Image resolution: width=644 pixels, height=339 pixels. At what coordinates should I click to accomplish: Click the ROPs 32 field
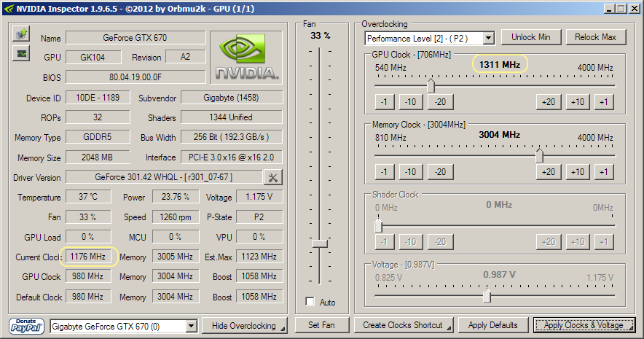[x=98, y=117]
